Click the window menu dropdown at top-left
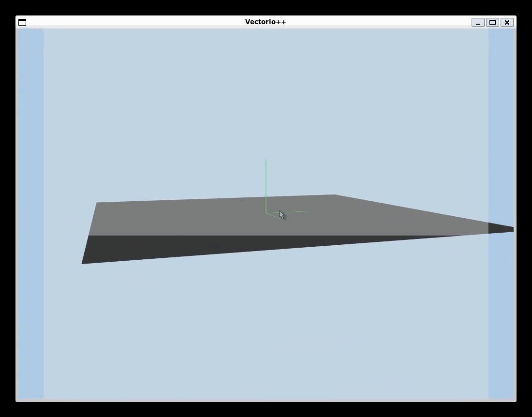Viewport: 532px width, 417px height. [x=22, y=22]
